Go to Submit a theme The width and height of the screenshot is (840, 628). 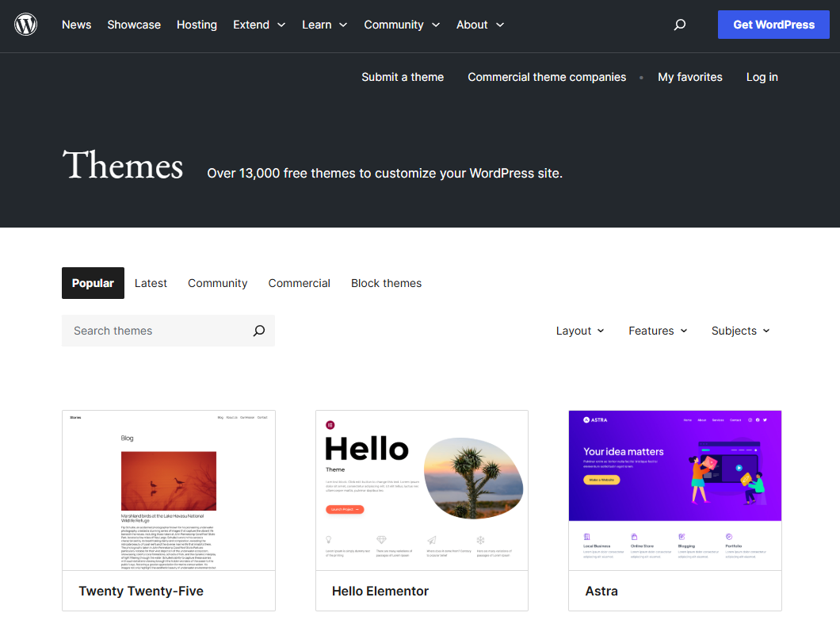[403, 77]
